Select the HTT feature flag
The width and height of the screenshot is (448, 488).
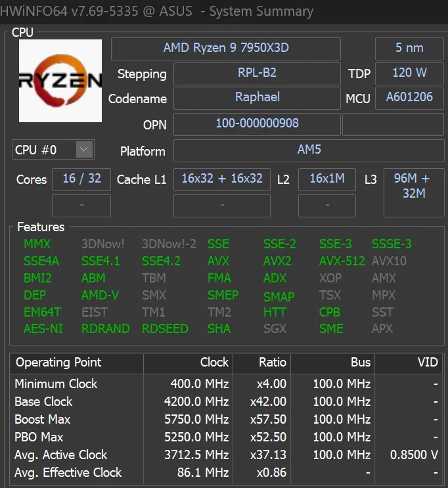pos(275,312)
